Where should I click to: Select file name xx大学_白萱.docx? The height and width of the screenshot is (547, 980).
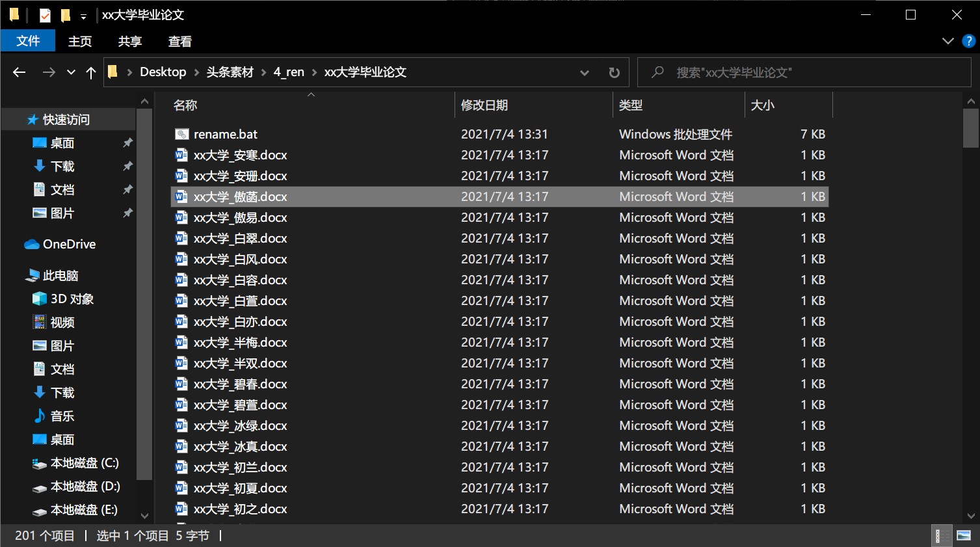(x=240, y=300)
